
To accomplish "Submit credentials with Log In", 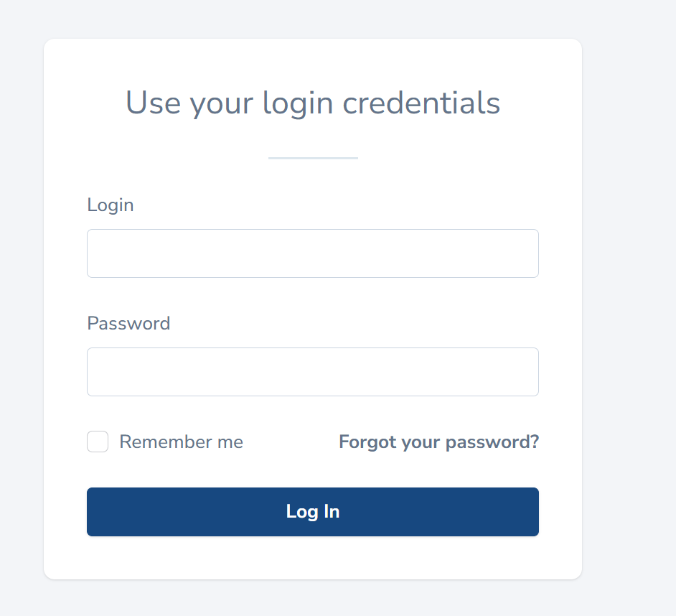I will click(312, 512).
